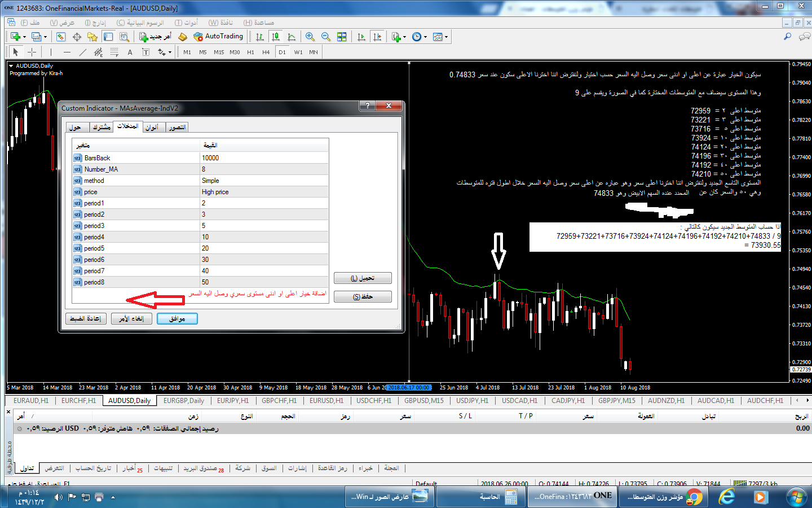Click the trendline drawing tool

coord(83,52)
